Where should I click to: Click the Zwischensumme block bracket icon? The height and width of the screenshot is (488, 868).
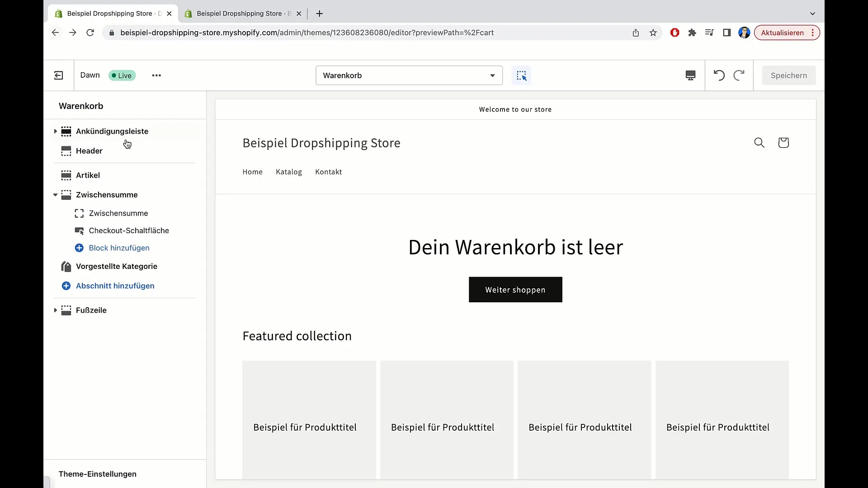tap(79, 213)
